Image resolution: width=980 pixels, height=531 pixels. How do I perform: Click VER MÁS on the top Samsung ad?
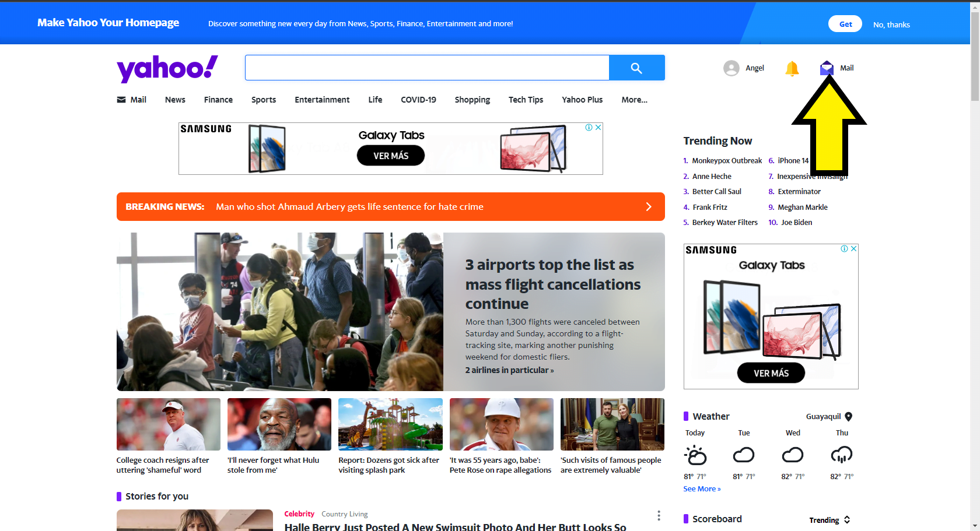[x=391, y=156]
